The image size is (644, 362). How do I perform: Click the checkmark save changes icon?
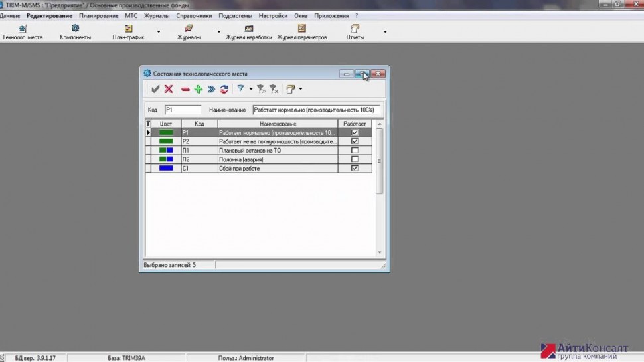coord(155,89)
